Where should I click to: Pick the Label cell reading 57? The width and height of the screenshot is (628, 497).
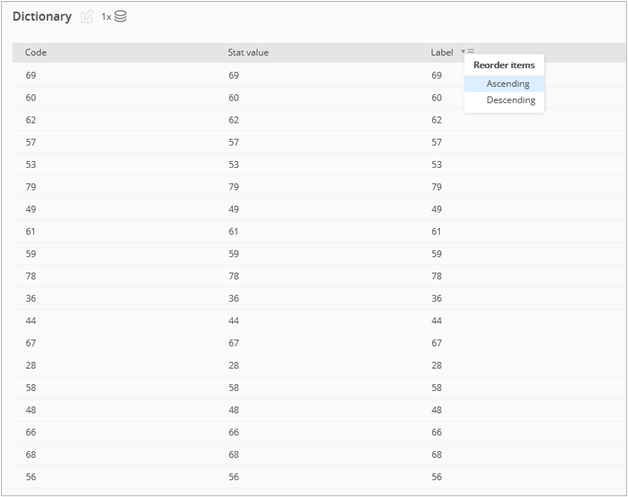[x=437, y=142]
